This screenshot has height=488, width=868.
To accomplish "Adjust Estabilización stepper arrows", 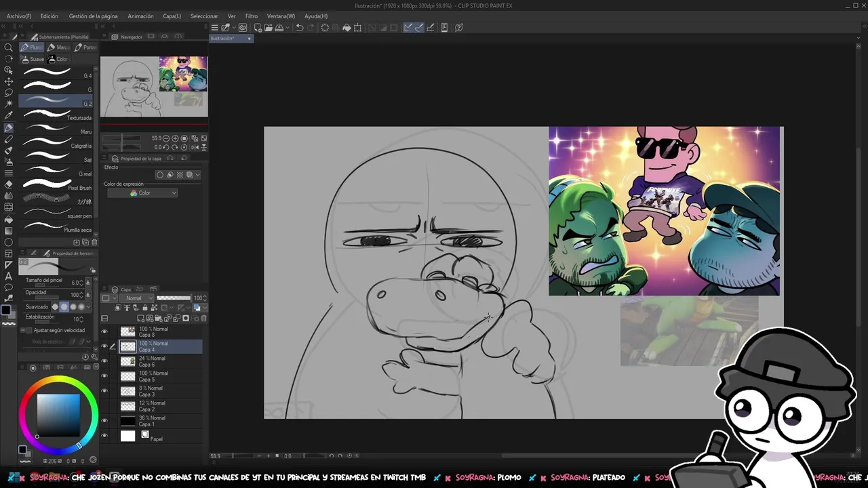I will (x=83, y=319).
